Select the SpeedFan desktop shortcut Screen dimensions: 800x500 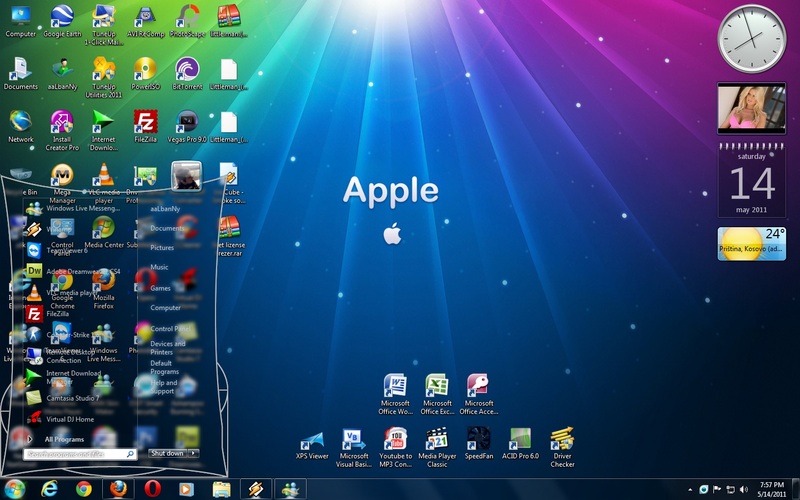click(479, 444)
